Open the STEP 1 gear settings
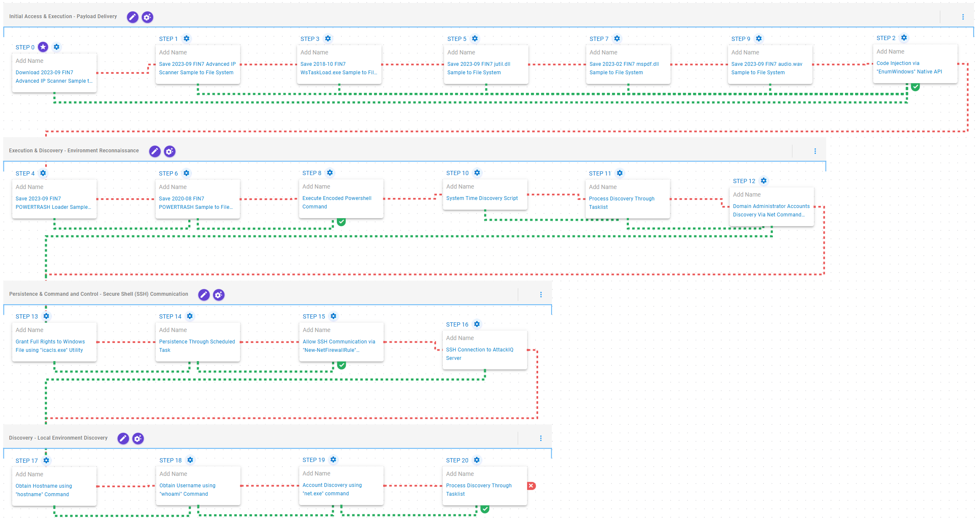 point(187,38)
